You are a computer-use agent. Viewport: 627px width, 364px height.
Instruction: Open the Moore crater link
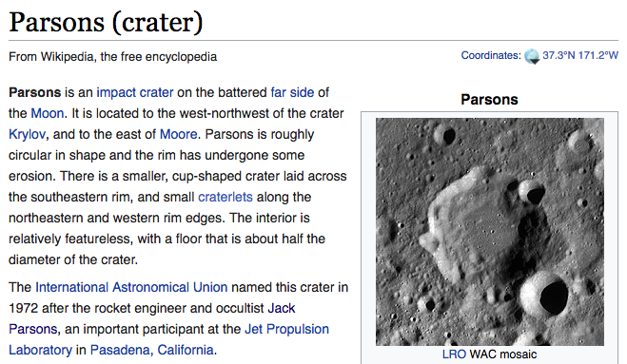point(178,134)
